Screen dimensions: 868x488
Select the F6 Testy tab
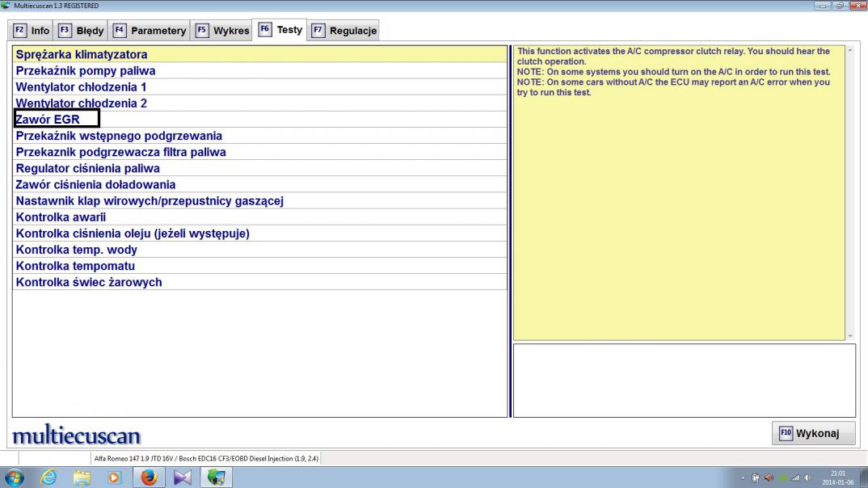click(280, 30)
